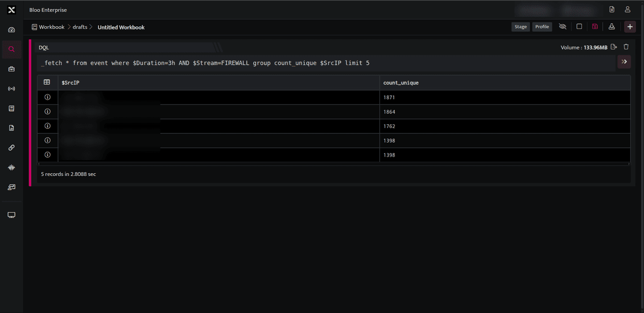Expand info for the row with count 1762
Screen dimensions: 644x313
[x=47, y=126]
